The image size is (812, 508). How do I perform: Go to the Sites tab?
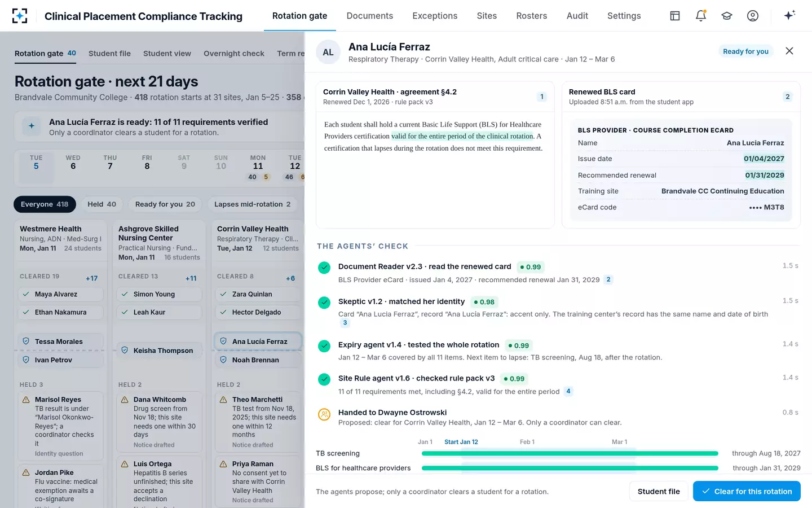pos(487,16)
